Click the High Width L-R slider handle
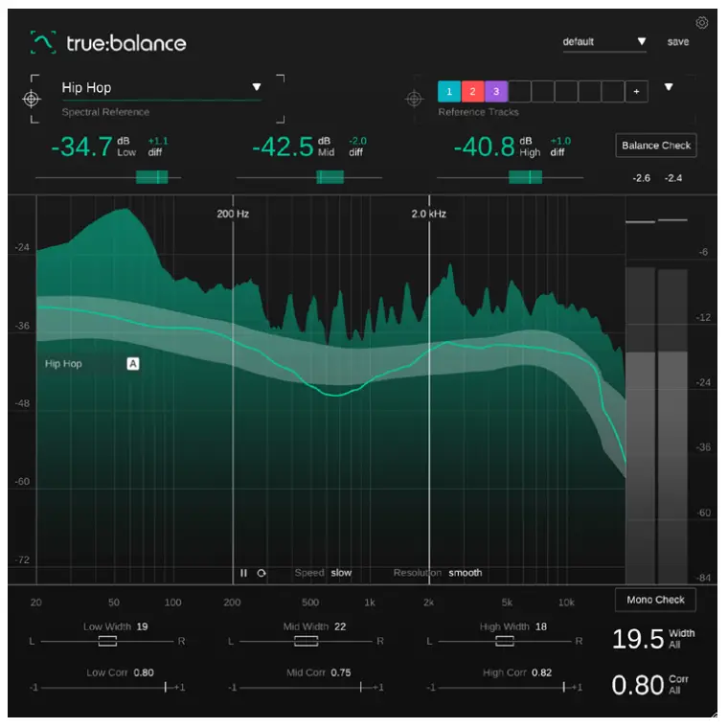728x728 pixels. [505, 641]
